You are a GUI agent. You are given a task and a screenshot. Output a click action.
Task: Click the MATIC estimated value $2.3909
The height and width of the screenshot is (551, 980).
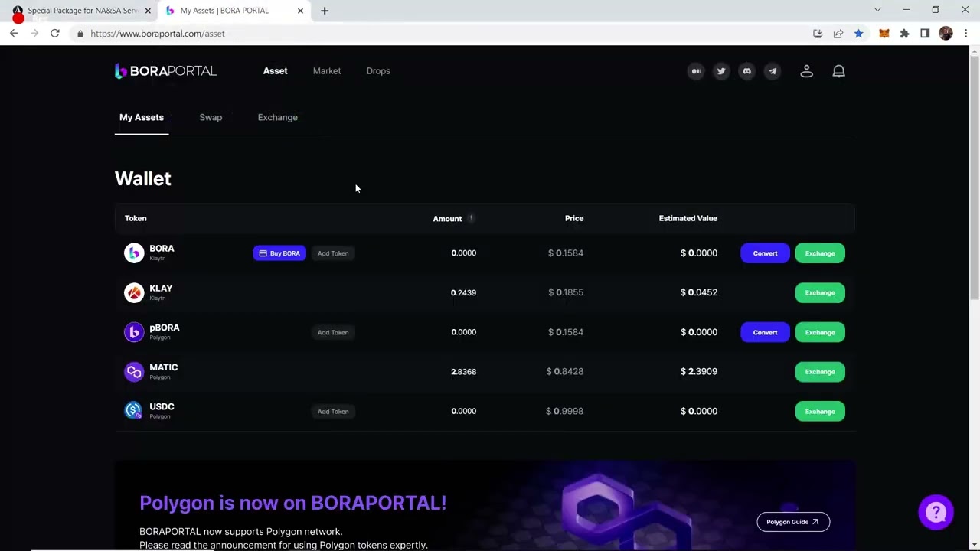(699, 372)
